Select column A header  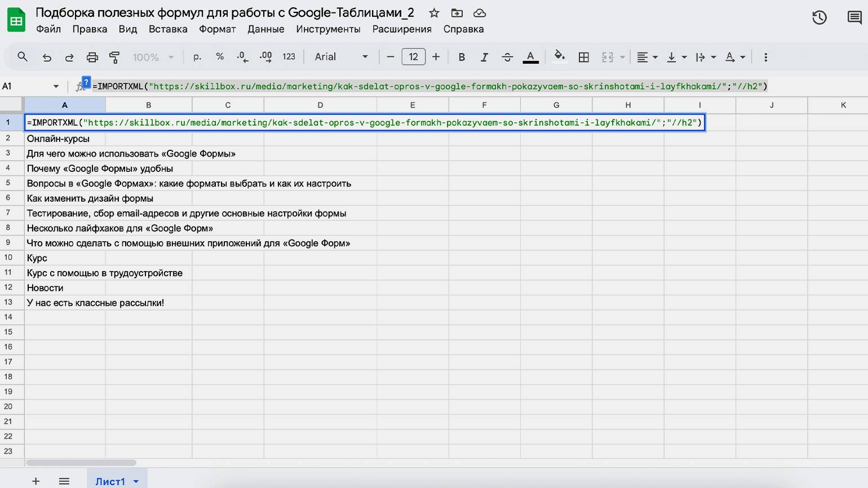click(x=65, y=105)
